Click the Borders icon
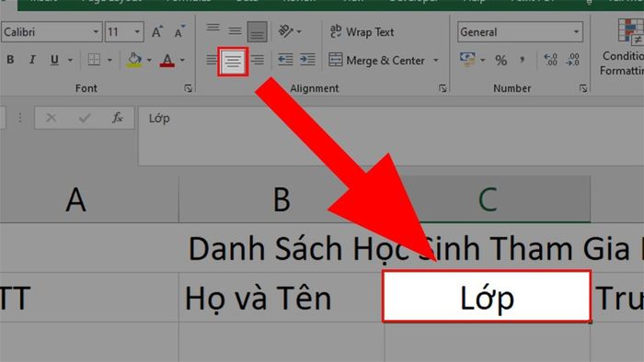This screenshot has width=644, height=362. 94,60
